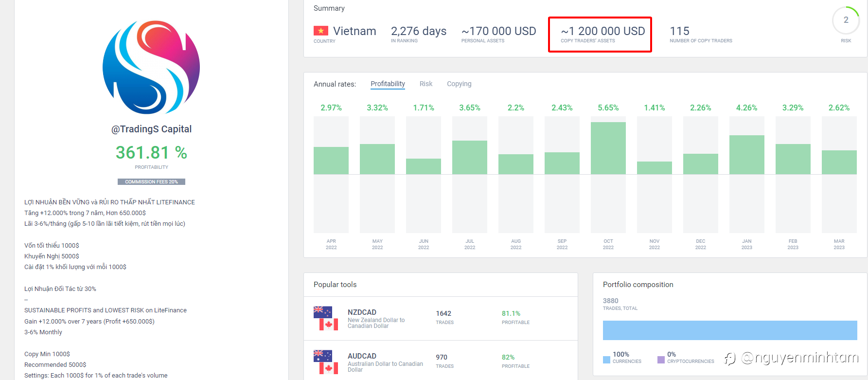The image size is (868, 380).
Task: Click the 3880 trades total value
Action: [x=611, y=301]
